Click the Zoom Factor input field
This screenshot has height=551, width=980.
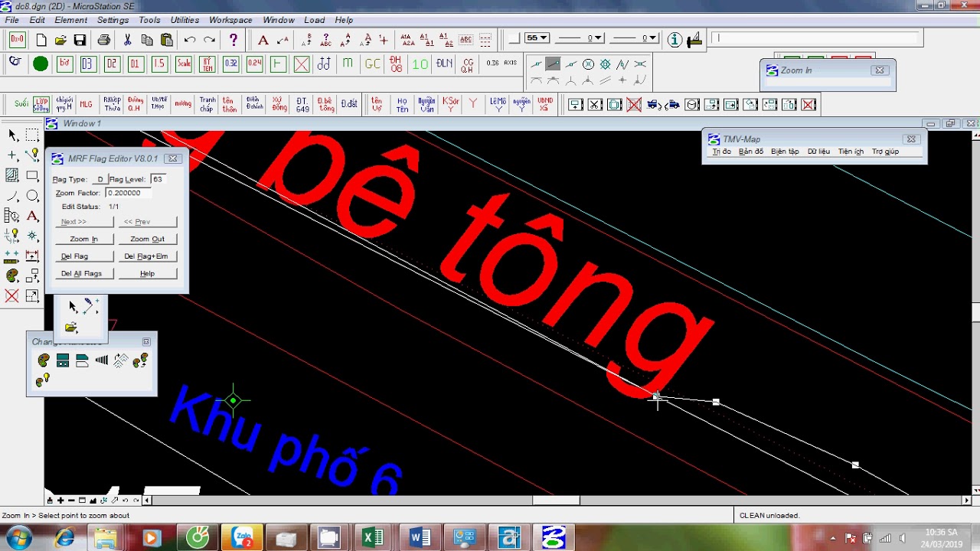click(127, 193)
